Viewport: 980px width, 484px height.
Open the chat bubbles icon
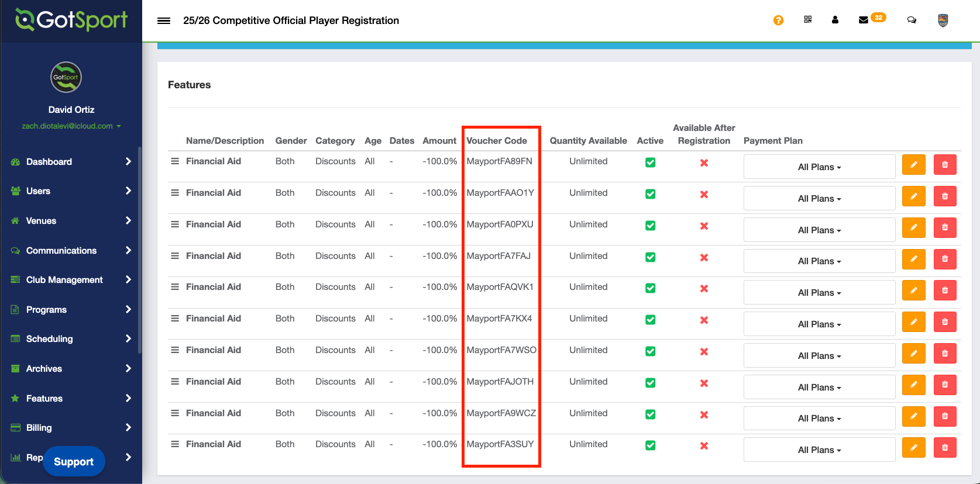coord(912,20)
